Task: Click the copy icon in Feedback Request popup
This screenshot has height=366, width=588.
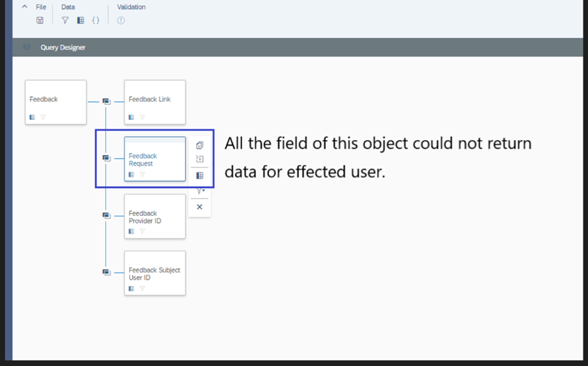Action: tap(200, 145)
